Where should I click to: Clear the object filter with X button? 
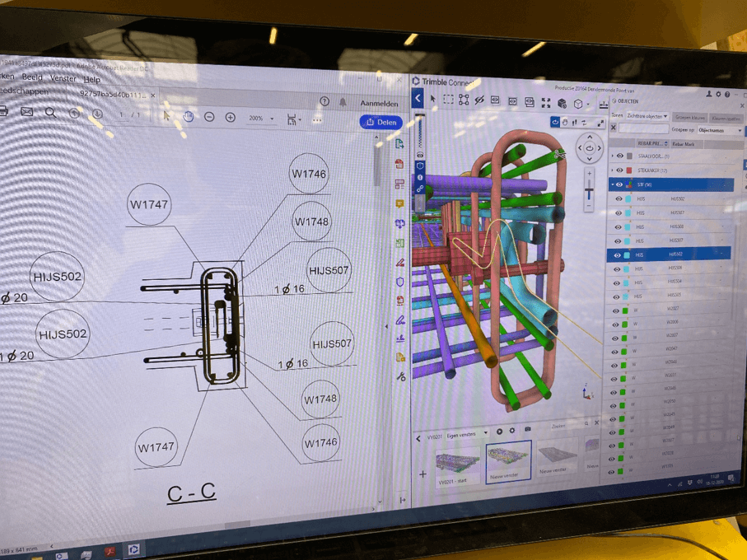pyautogui.click(x=613, y=128)
